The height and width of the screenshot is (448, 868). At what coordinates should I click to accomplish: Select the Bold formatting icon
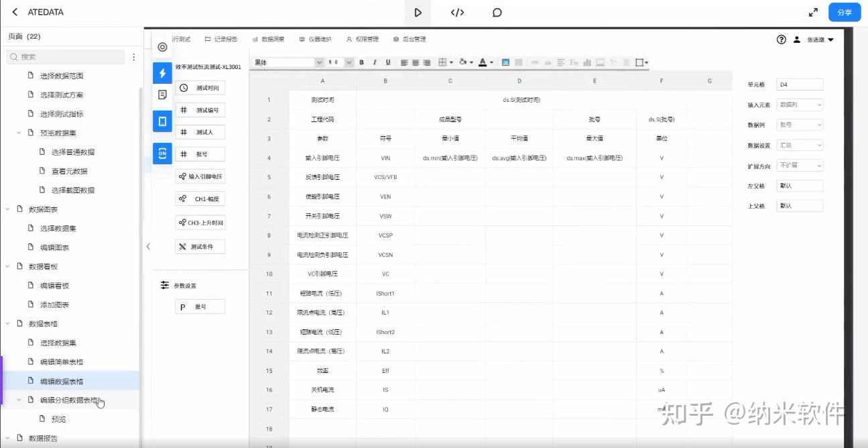361,62
